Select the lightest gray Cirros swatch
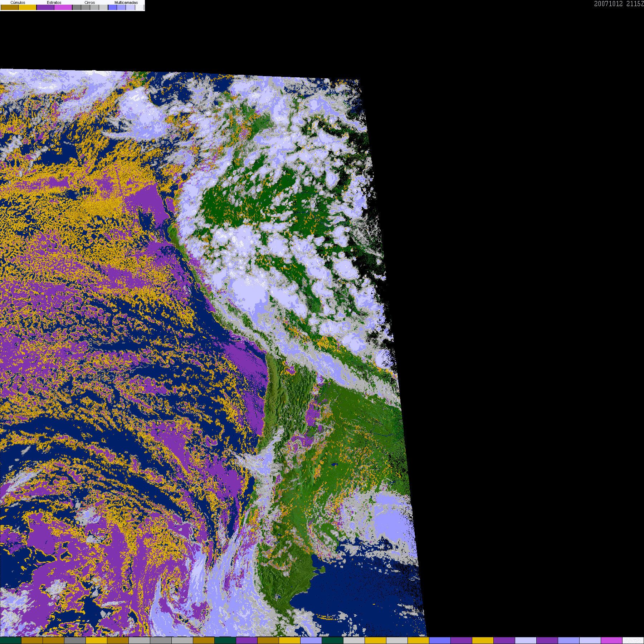 (103, 7)
